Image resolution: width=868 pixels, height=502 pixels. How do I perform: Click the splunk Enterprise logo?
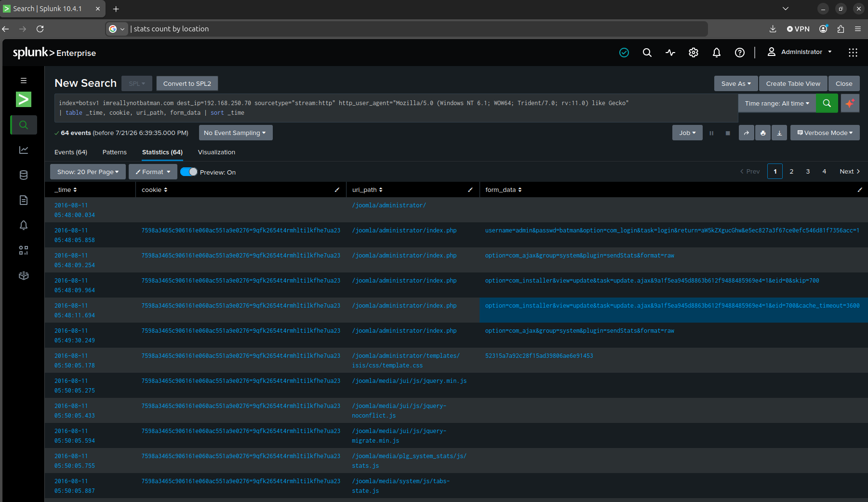54,53
